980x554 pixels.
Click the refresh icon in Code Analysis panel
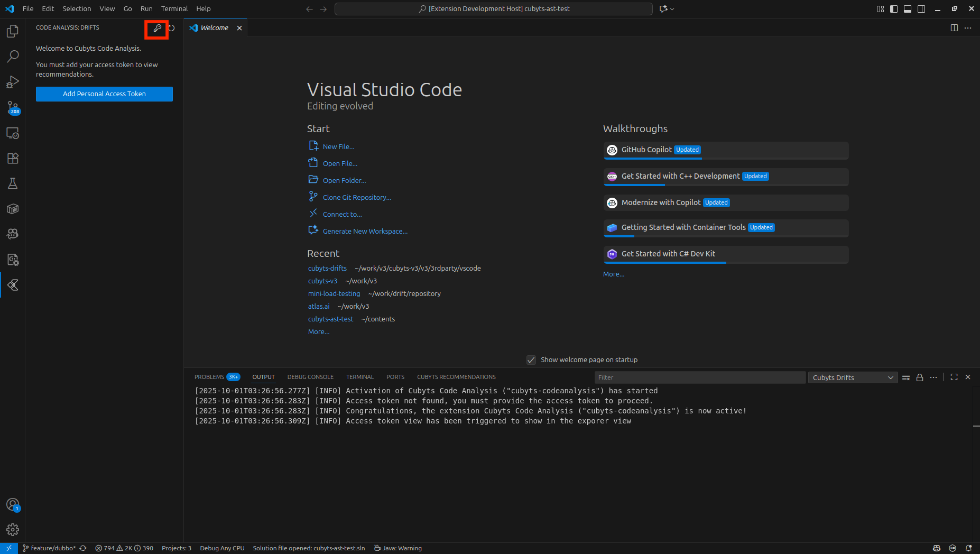point(172,29)
